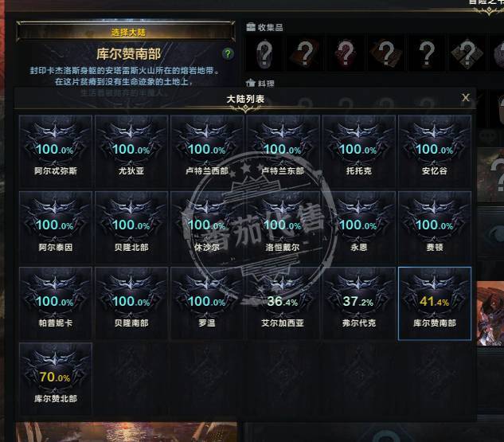Select 艾尔加西亚 at 36.4% progress
504x442 pixels.
(283, 303)
